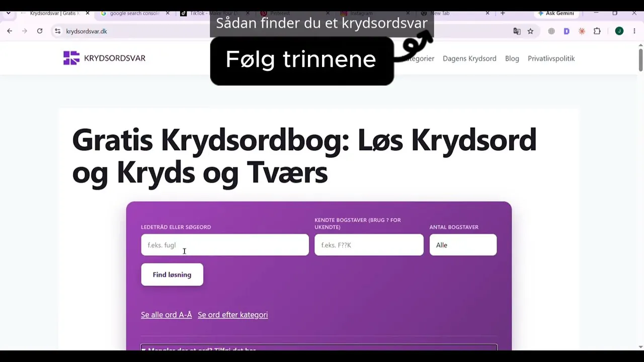Go back with the browser back arrow

[10, 31]
